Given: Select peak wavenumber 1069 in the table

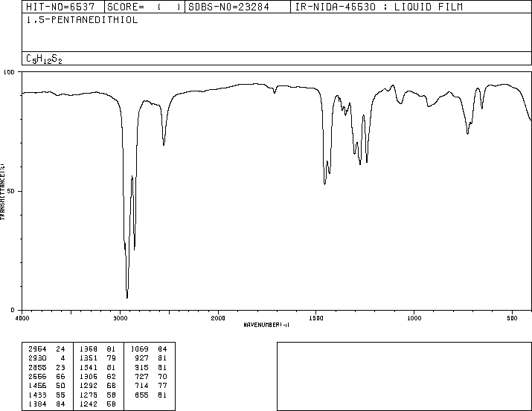Looking at the screenshot, I should (139, 349).
